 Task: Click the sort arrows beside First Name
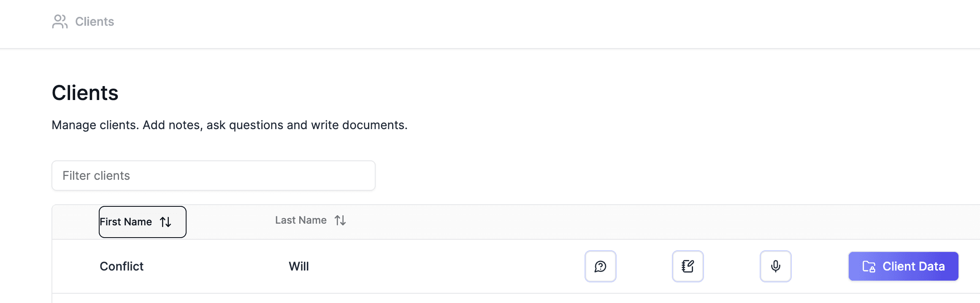pos(165,222)
